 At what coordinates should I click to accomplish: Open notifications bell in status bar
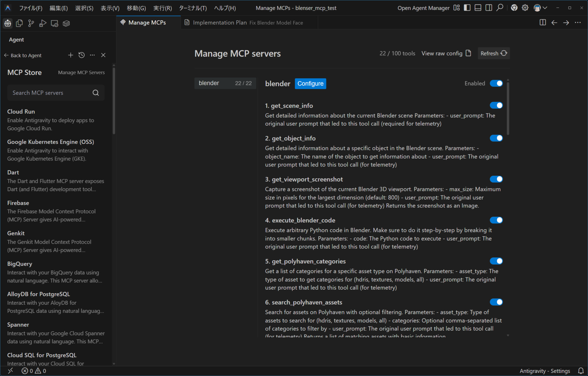click(x=581, y=371)
